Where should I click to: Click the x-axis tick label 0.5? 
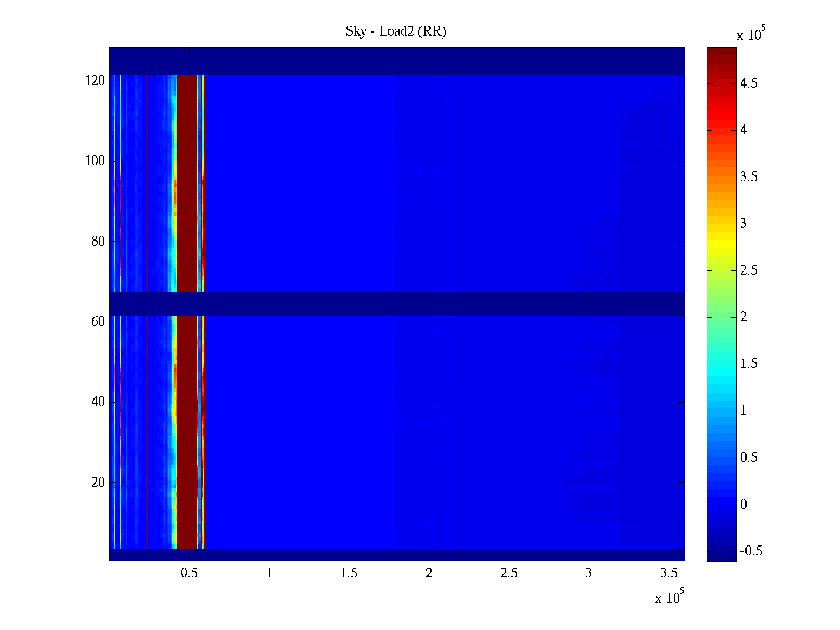[189, 573]
